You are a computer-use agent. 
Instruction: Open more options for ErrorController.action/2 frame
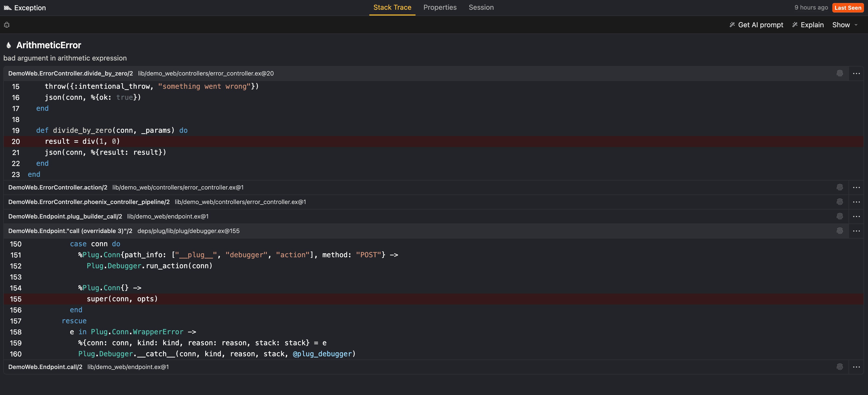click(x=856, y=187)
